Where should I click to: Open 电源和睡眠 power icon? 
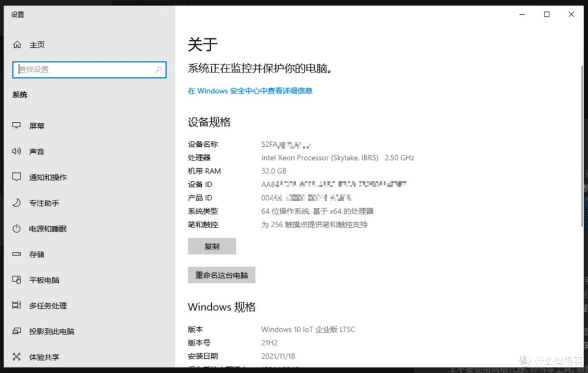16,228
